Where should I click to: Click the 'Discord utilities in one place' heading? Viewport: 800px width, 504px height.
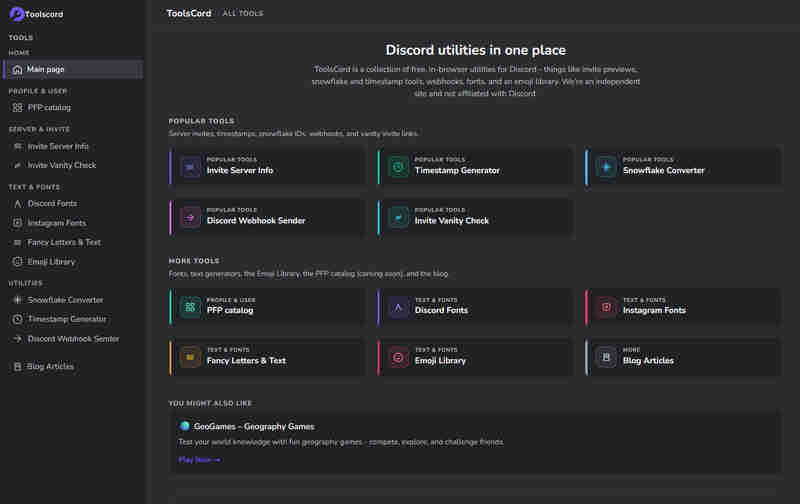[x=476, y=50]
